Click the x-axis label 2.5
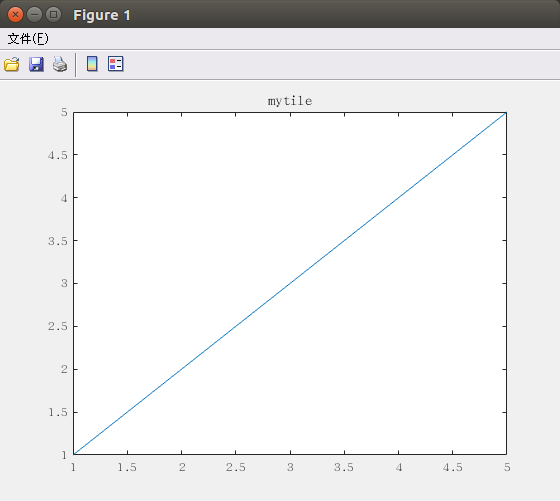This screenshot has height=501, width=560. (x=236, y=467)
